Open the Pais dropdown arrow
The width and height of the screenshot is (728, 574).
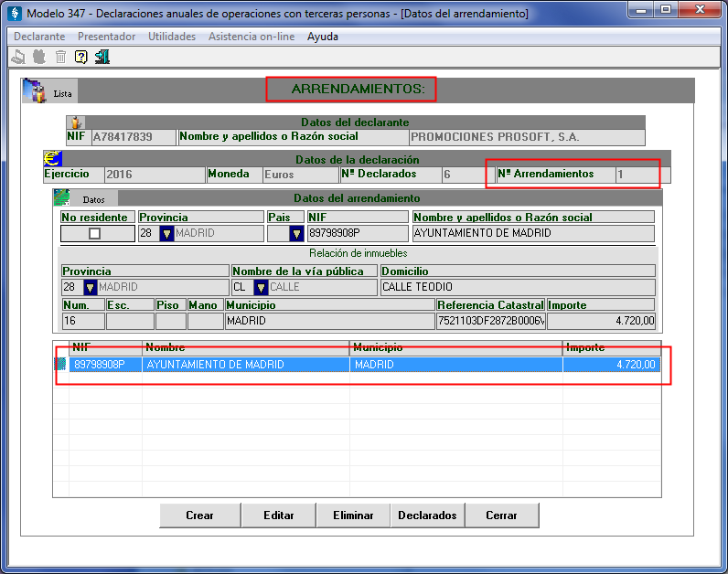pyautogui.click(x=296, y=233)
